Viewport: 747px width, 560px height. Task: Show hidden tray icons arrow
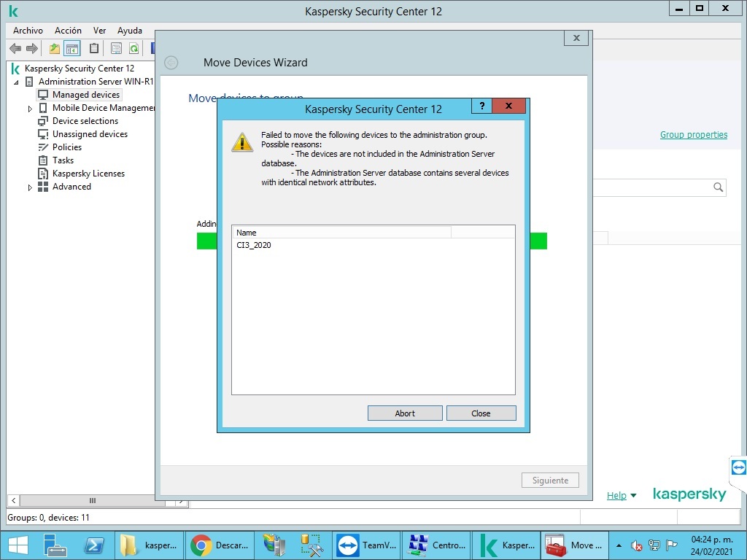tap(619, 545)
